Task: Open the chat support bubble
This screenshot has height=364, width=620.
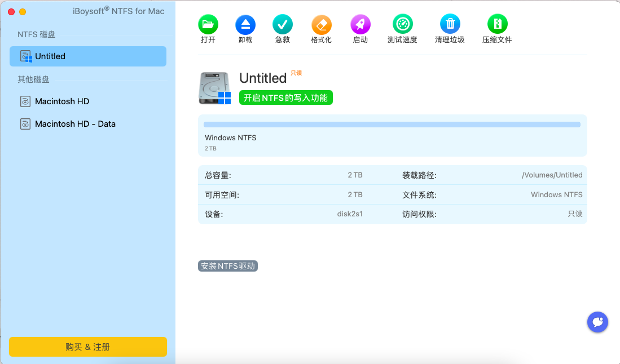Action: (597, 322)
